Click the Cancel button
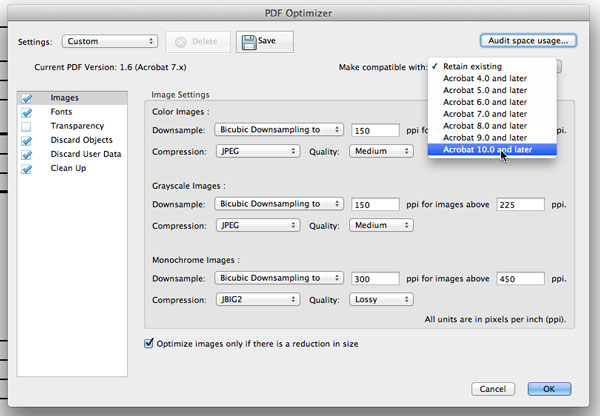 (x=493, y=389)
